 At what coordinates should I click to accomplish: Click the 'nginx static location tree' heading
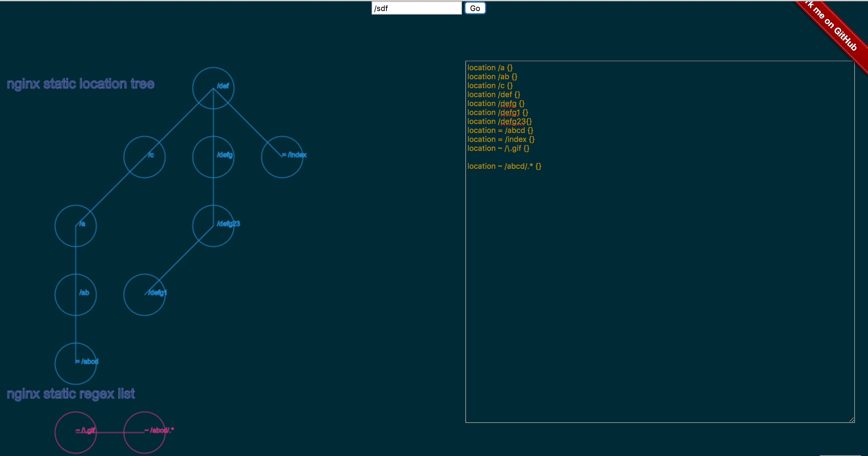point(81,84)
